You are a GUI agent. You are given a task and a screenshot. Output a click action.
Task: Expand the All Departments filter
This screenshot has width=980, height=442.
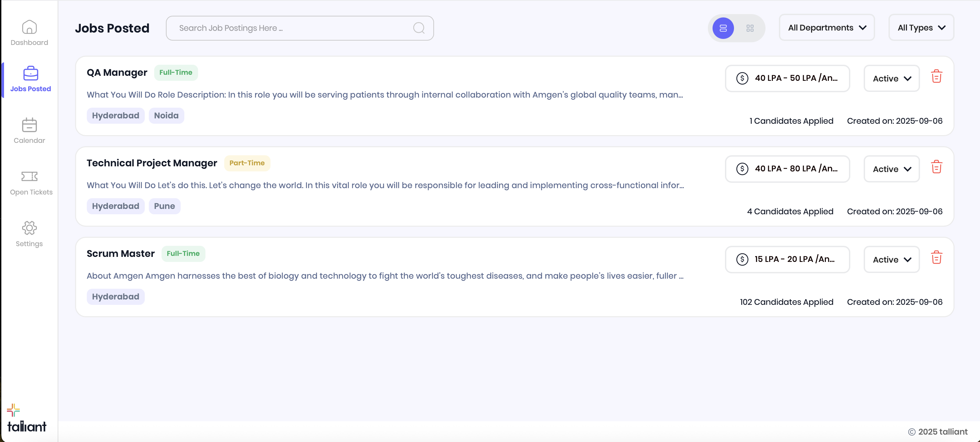click(827, 28)
